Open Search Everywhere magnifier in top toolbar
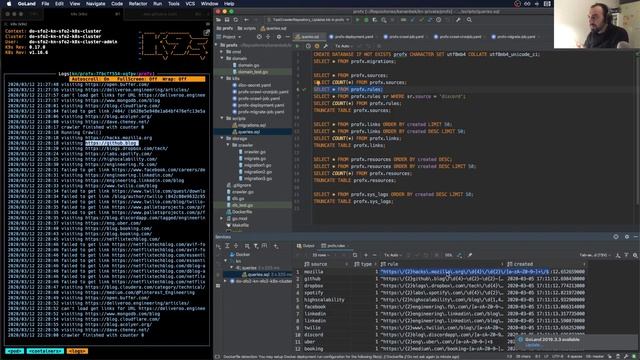This screenshot has height=360, width=640. 469,20
